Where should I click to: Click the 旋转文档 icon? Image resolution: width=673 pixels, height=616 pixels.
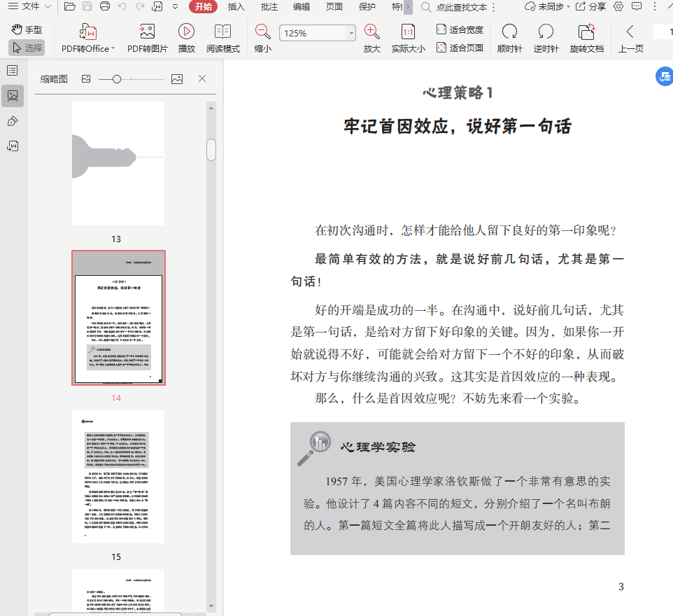586,32
